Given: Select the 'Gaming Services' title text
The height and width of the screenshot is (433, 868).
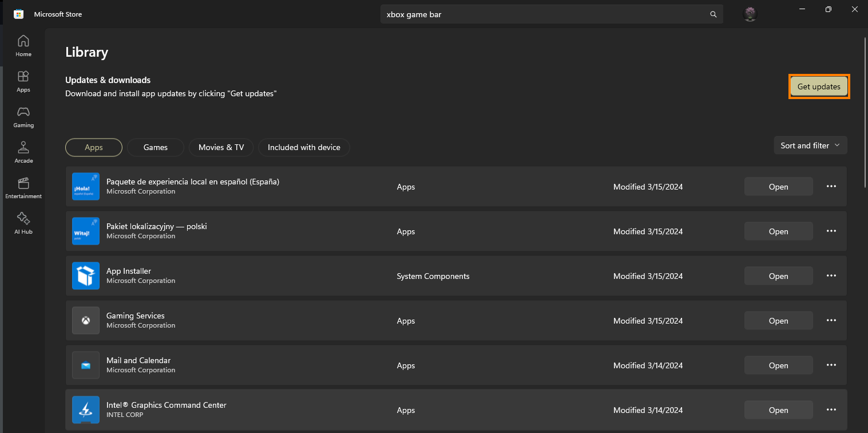Looking at the screenshot, I should (x=136, y=316).
